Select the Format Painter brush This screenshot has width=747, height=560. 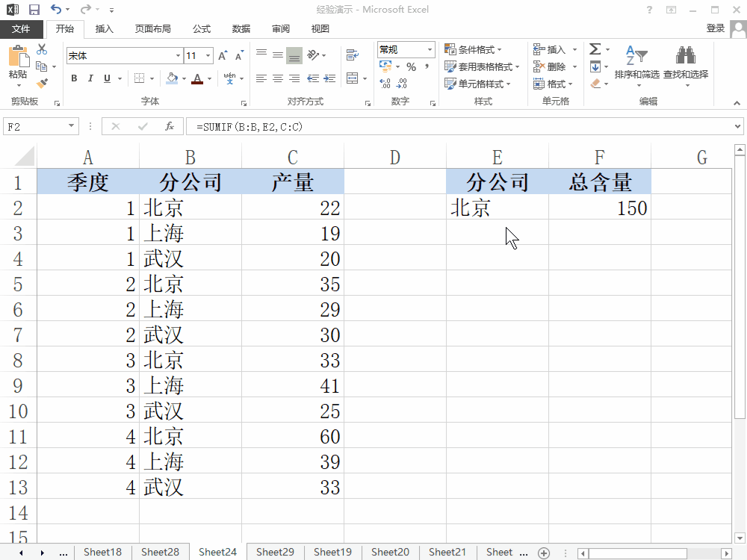(x=42, y=84)
